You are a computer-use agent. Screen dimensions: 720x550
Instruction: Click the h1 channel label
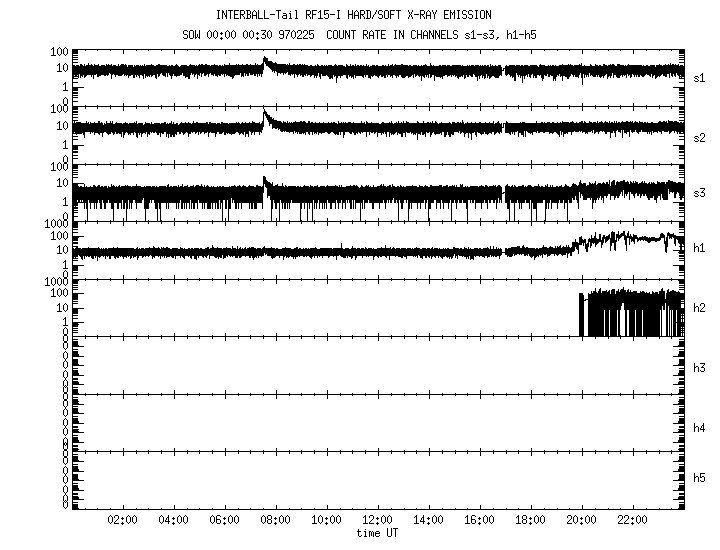(700, 250)
